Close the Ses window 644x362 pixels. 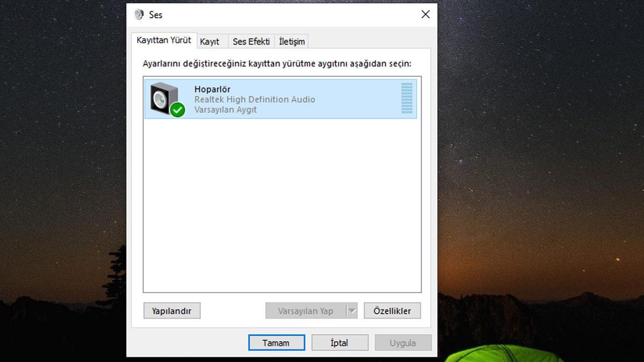coord(425,14)
